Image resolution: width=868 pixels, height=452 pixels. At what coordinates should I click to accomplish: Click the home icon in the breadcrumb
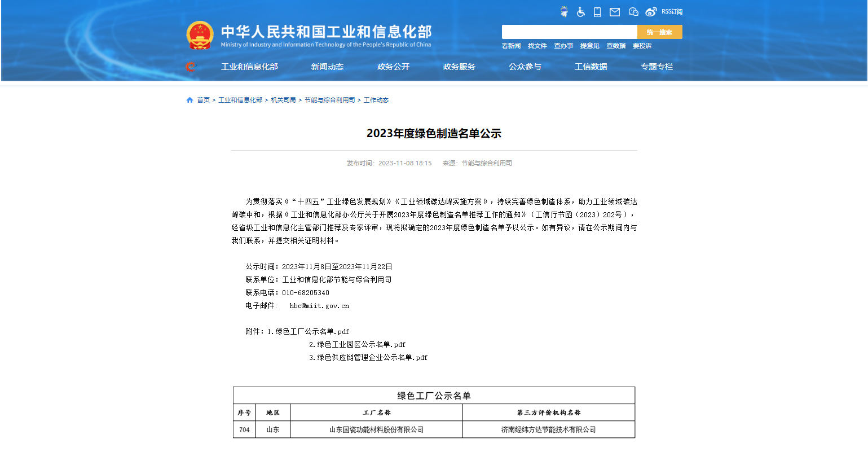[x=190, y=100]
